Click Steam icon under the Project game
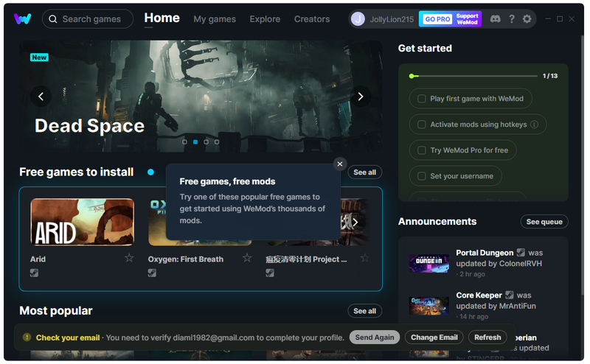The width and height of the screenshot is (590, 364). tap(270, 273)
